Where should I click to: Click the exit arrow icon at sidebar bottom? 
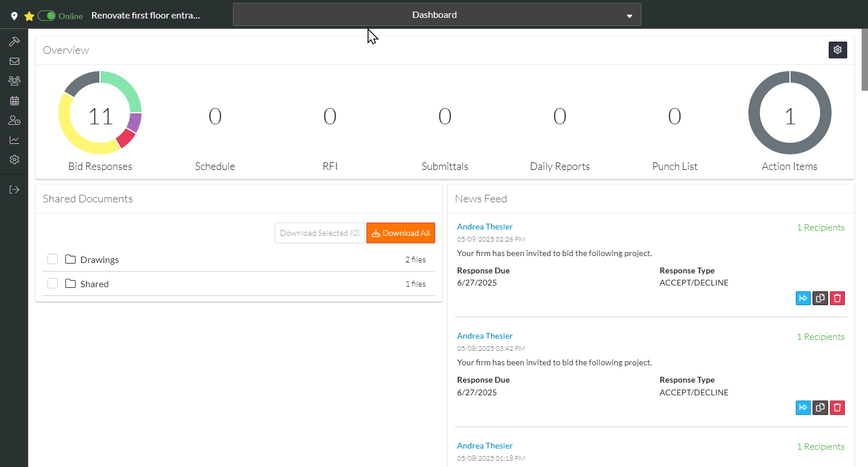click(14, 190)
